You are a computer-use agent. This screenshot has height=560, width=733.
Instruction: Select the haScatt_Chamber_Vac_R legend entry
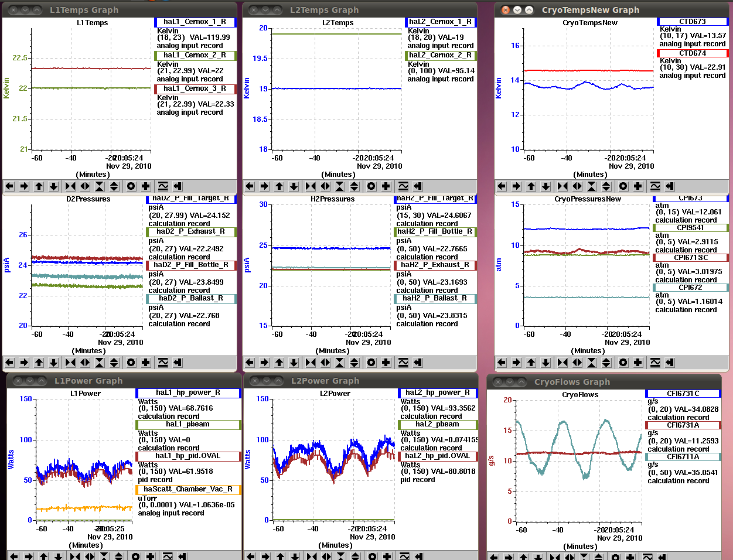188,490
